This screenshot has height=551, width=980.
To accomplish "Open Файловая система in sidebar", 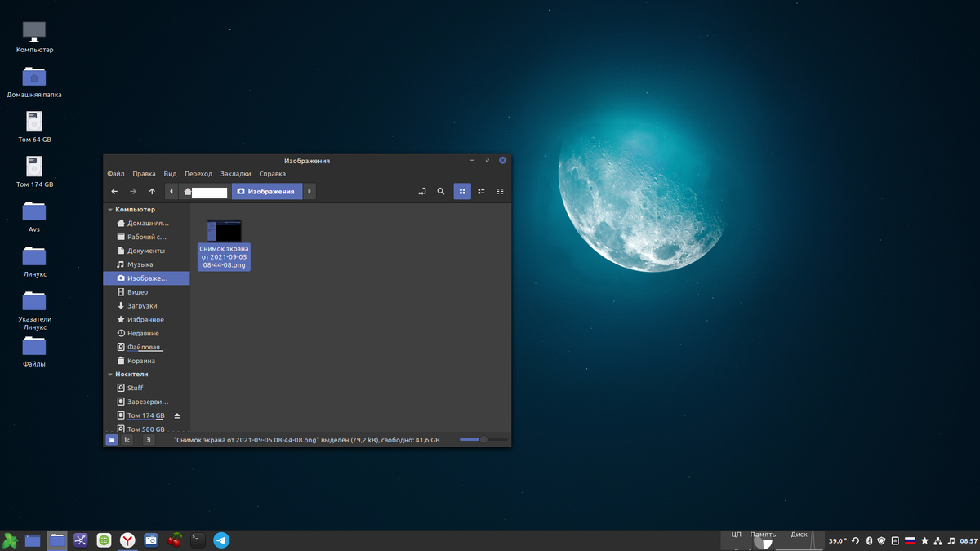I will (x=147, y=347).
